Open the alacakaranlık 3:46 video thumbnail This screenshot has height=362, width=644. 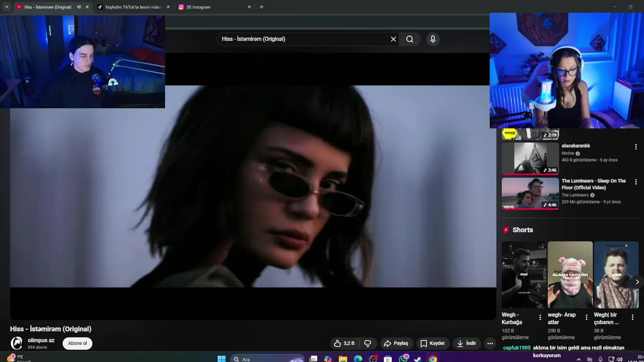(x=530, y=158)
